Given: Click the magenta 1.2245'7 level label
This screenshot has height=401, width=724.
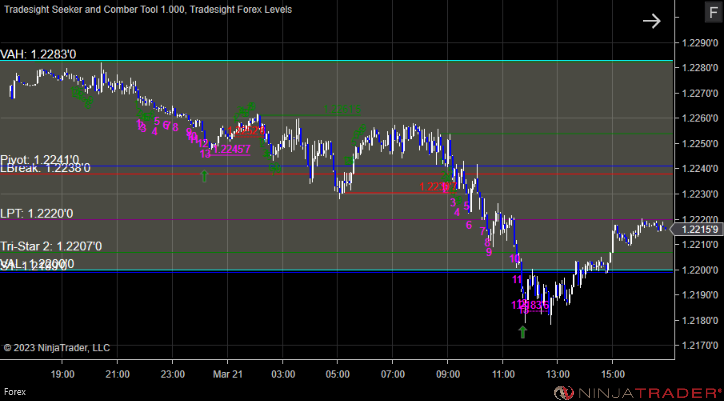Looking at the screenshot, I should tap(232, 149).
